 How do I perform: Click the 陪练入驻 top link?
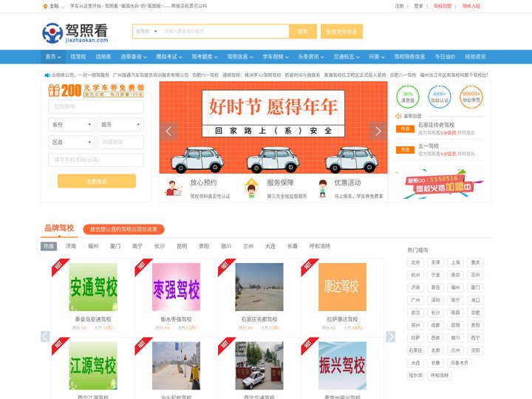tap(471, 6)
